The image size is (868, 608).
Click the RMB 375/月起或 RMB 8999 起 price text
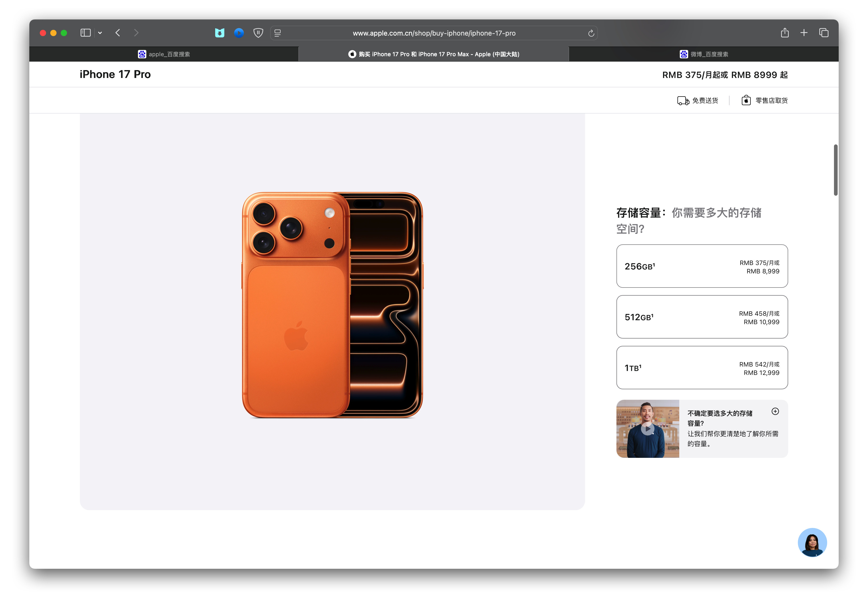click(725, 75)
